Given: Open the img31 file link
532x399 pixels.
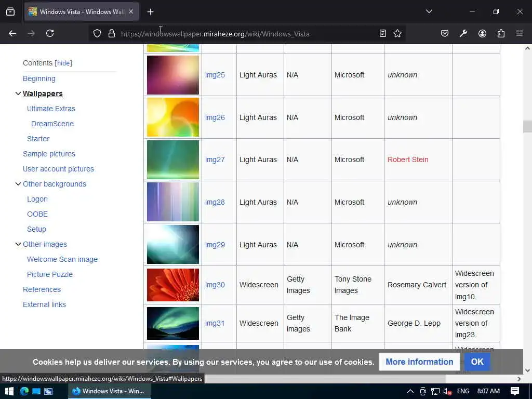Looking at the screenshot, I should click(215, 323).
